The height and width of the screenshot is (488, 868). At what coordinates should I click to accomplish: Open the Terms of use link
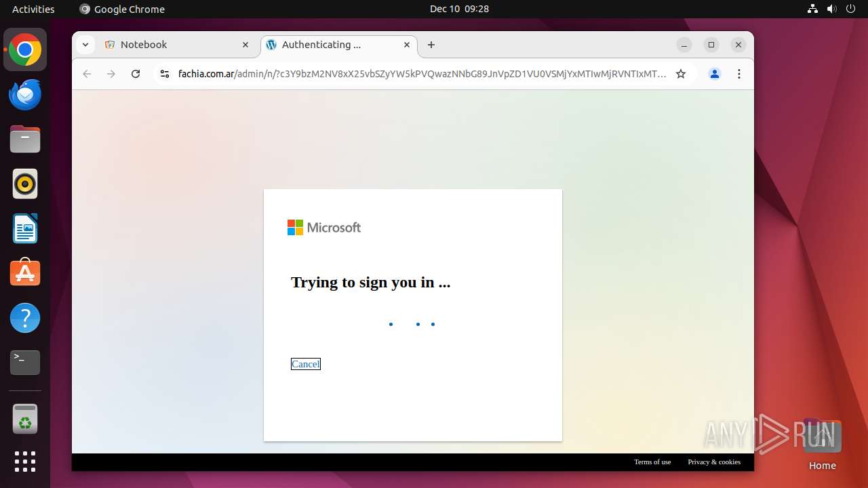pos(652,462)
